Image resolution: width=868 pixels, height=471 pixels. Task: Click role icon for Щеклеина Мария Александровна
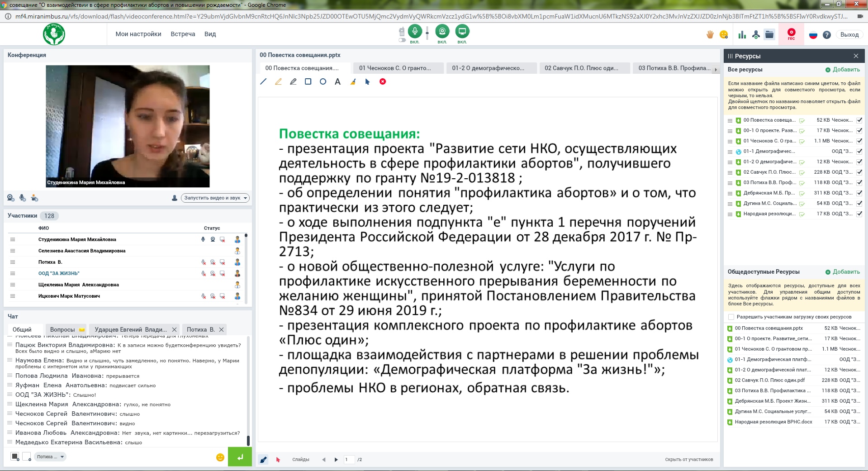coord(237,285)
